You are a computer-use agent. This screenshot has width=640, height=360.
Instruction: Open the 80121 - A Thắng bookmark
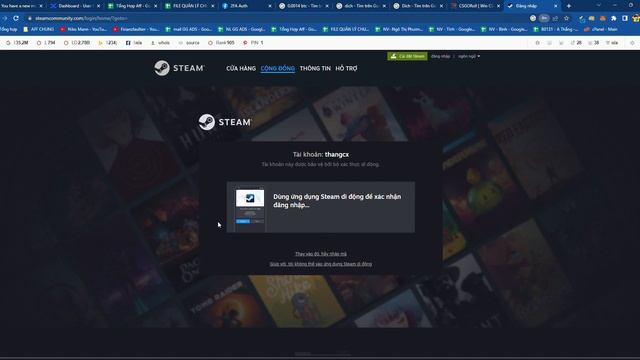click(556, 29)
